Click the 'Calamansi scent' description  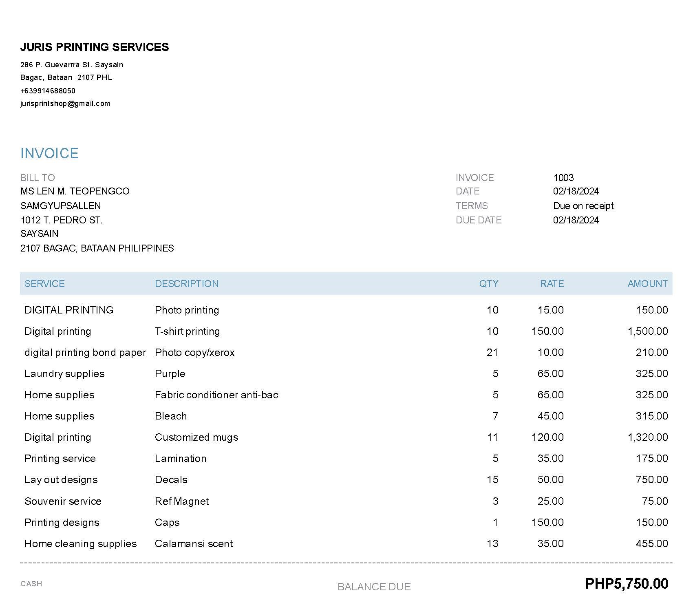tap(194, 544)
